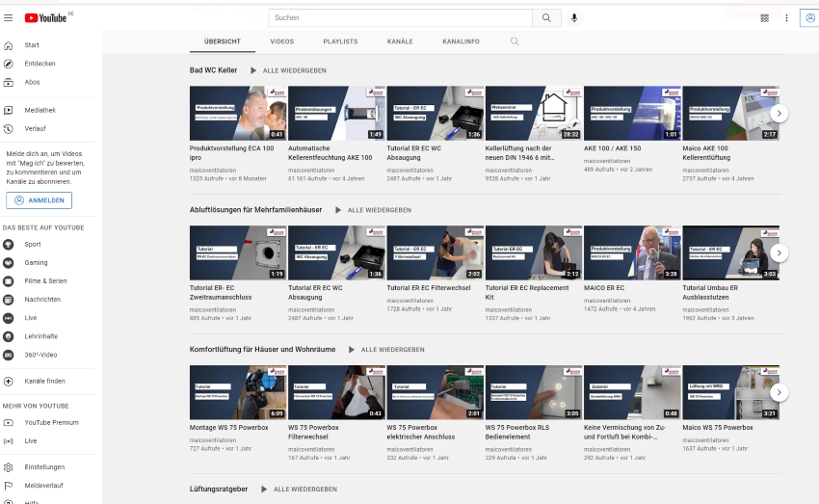Switch to the PLAYLISTS tab

pyautogui.click(x=340, y=41)
